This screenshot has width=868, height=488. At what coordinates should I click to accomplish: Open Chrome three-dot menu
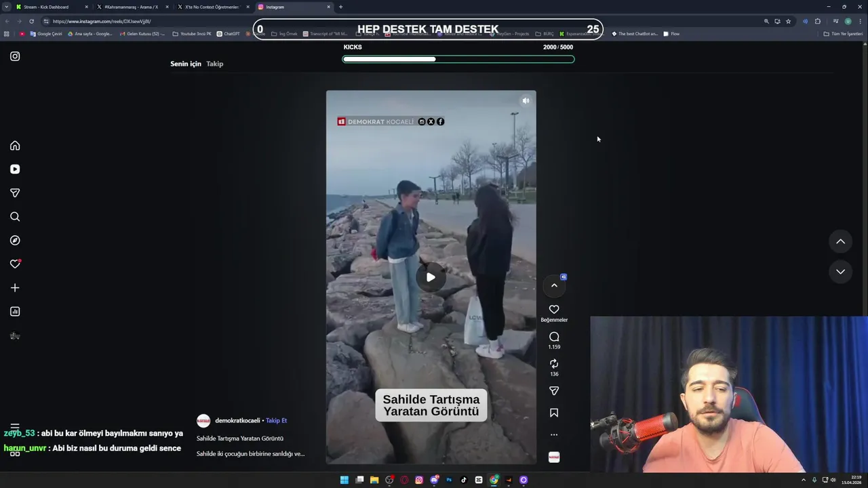861,21
